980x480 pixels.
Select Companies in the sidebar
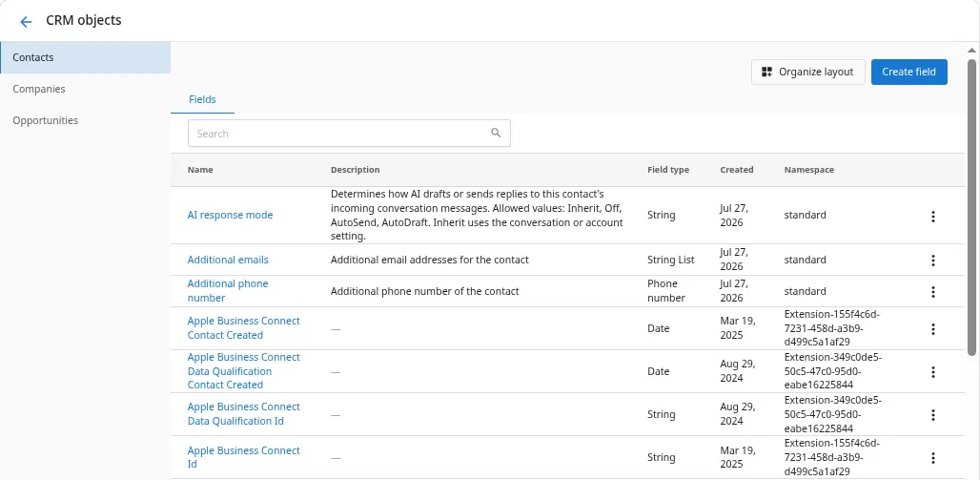click(x=85, y=89)
